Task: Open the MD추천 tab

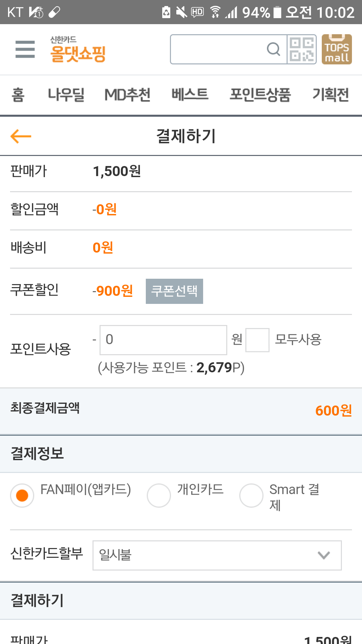Action: click(x=127, y=95)
